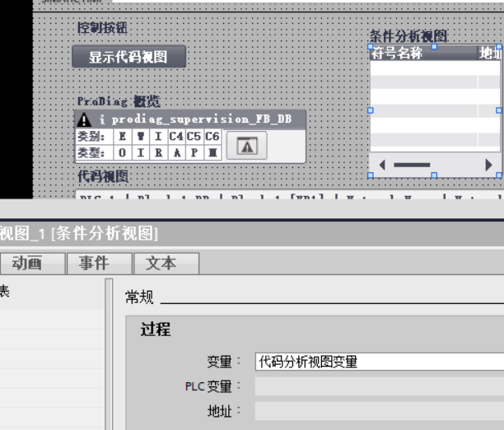
Task: Click the alarm view jump button in ProDiag overview
Action: [x=247, y=145]
